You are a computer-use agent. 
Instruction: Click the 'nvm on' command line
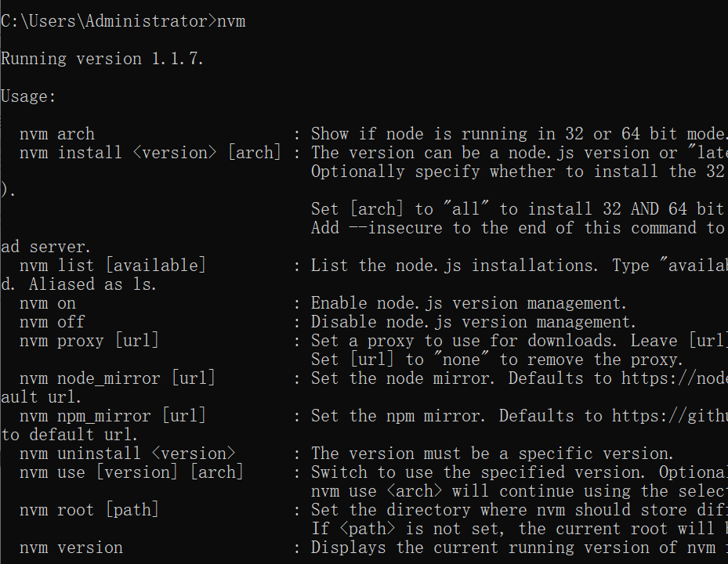[x=47, y=303]
